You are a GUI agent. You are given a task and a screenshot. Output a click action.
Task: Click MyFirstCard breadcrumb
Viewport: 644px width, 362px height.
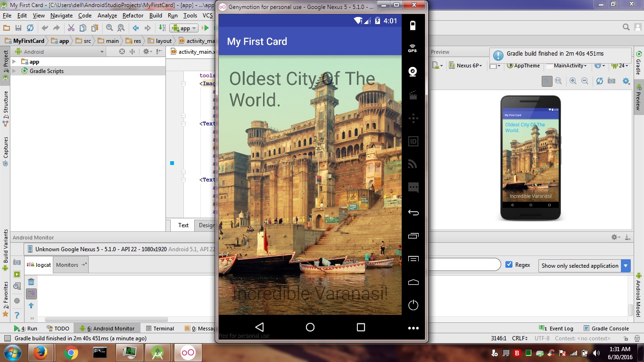click(25, 41)
